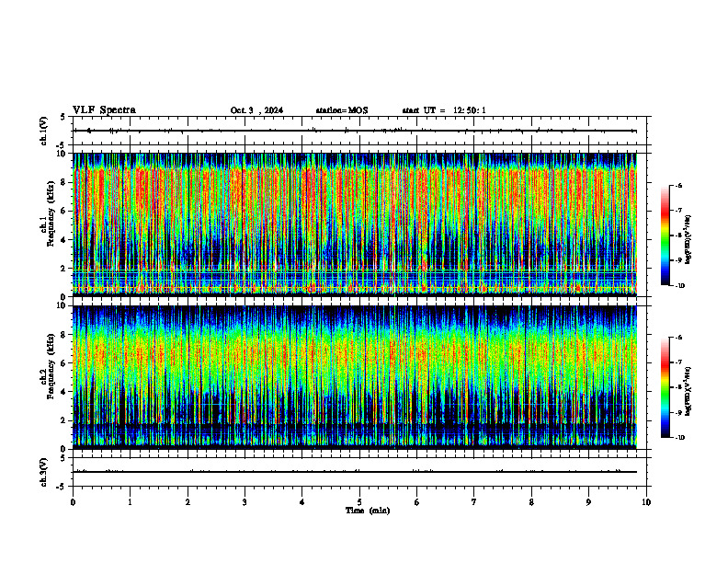The image size is (728, 563).
Task: Click the "station=MOS" label
Action: pyautogui.click(x=342, y=110)
